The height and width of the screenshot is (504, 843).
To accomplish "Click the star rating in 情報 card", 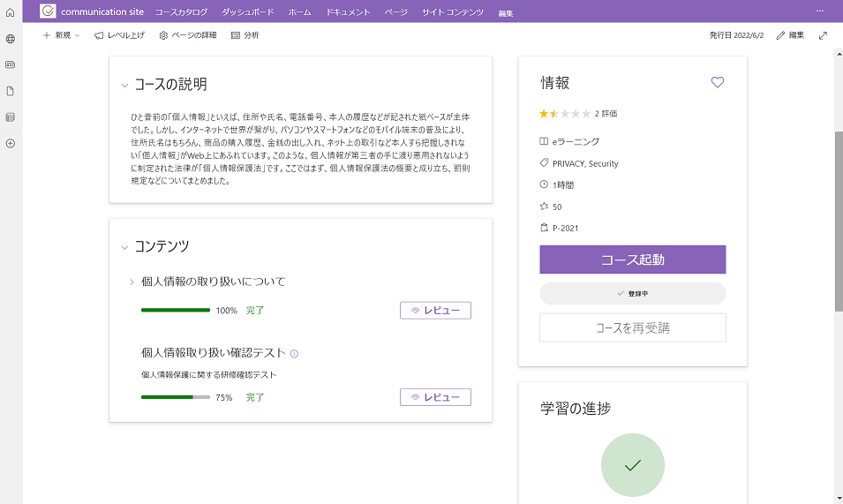I will [565, 113].
